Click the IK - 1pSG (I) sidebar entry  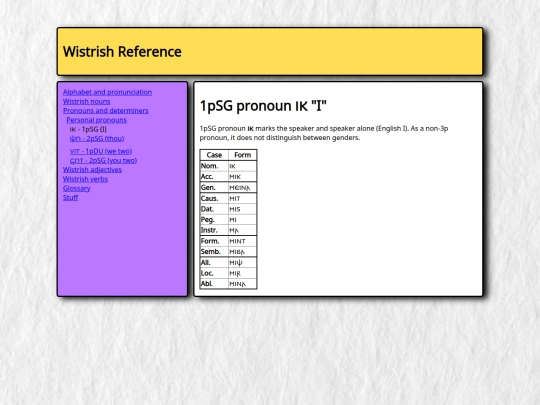click(x=88, y=129)
